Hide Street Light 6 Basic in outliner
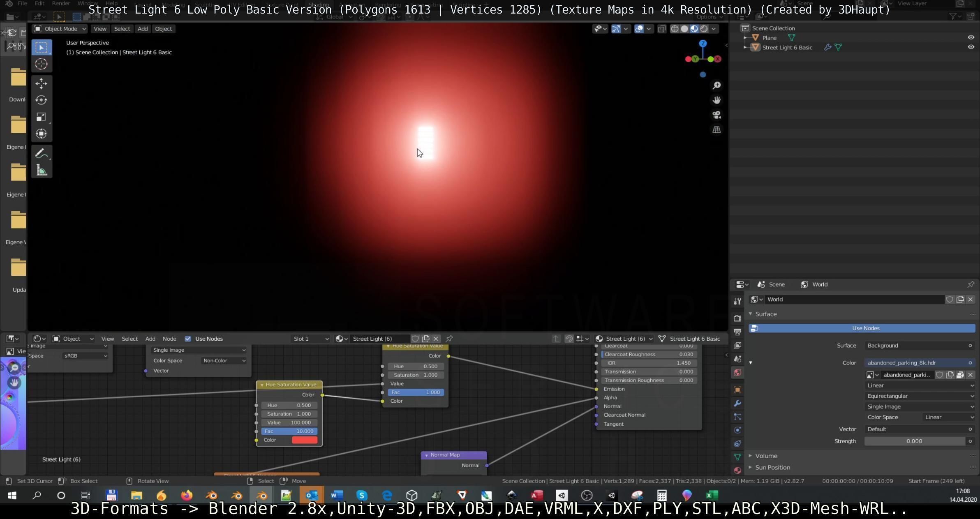Viewport: 980px width, 519px height. click(x=971, y=47)
